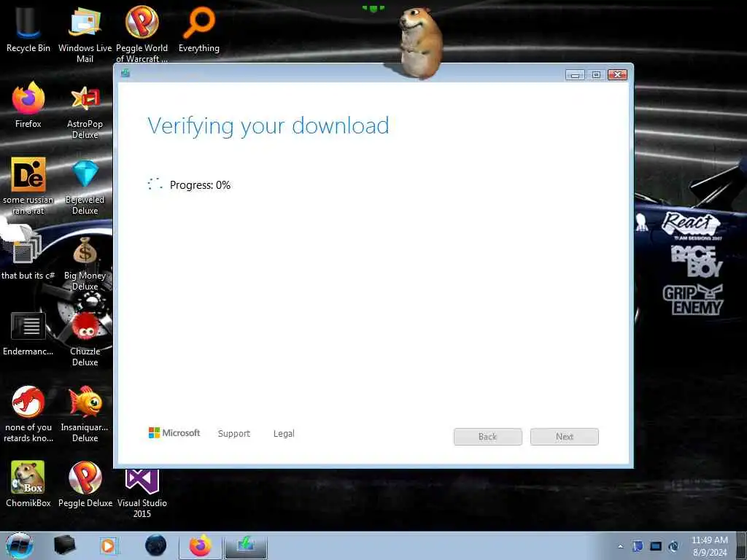Click the Back button in setup window
This screenshot has width=747, height=560.
pyautogui.click(x=488, y=437)
